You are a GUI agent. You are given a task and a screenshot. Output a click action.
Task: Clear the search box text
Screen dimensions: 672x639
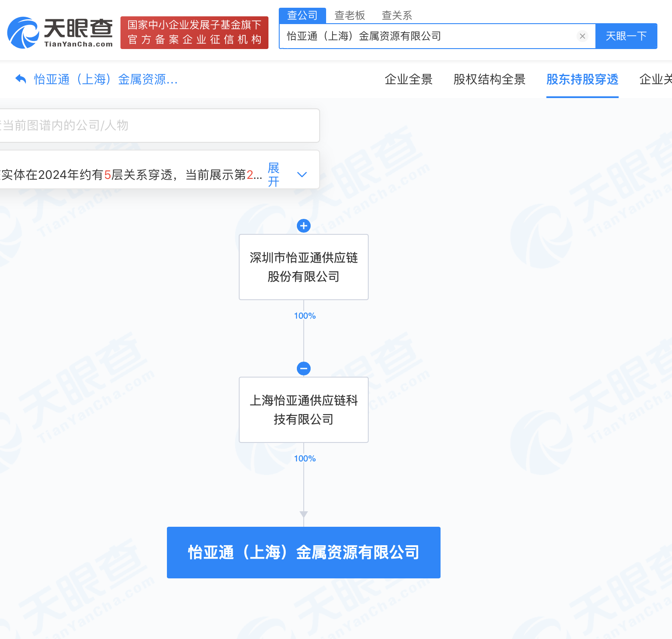point(582,36)
